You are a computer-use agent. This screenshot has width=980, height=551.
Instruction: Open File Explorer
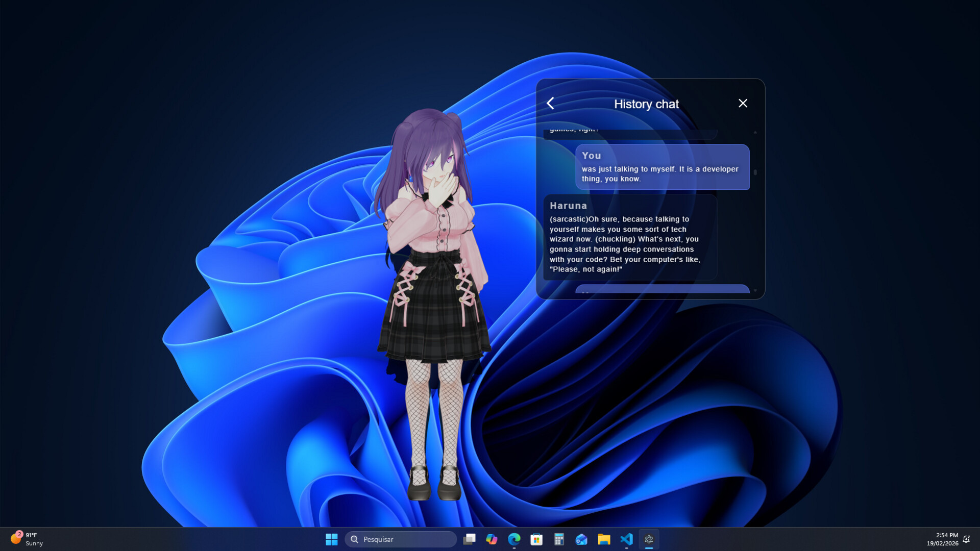604,539
